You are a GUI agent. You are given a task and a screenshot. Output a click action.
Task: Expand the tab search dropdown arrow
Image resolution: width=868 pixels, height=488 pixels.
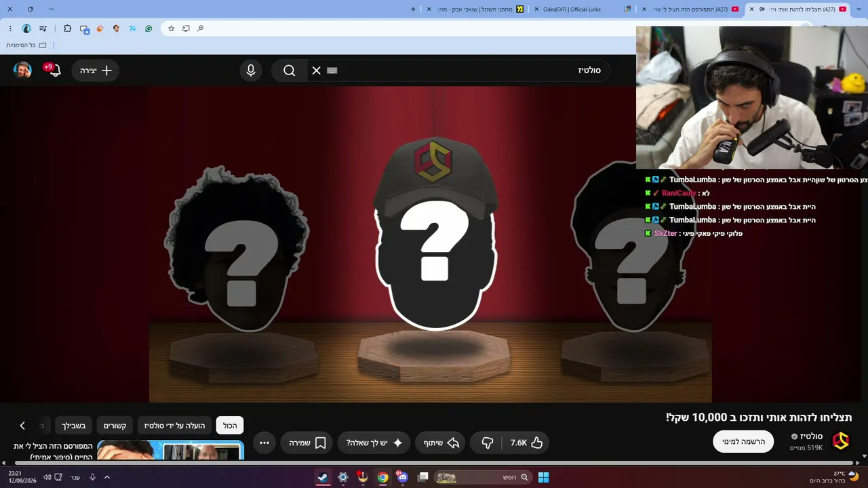859,9
